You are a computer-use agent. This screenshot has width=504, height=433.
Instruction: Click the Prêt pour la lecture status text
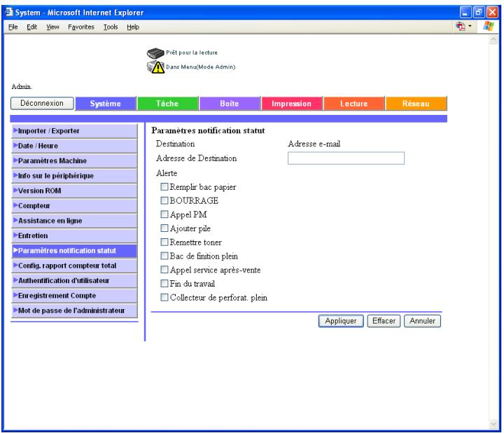click(192, 53)
